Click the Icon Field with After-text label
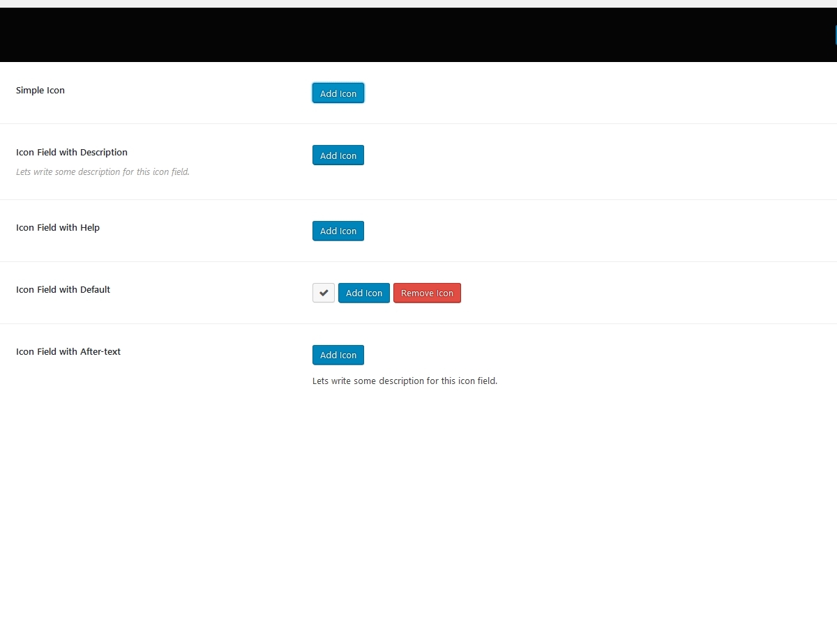Viewport: 837px width, 644px height. pyautogui.click(x=68, y=352)
